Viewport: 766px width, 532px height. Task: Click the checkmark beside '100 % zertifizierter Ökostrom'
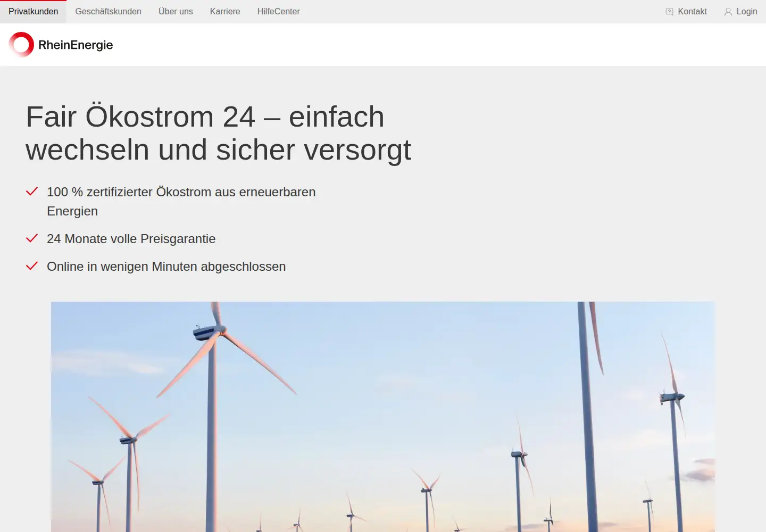coord(32,191)
